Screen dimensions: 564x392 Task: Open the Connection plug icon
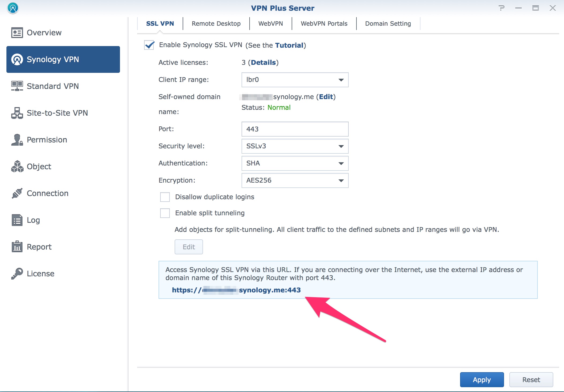tap(17, 193)
